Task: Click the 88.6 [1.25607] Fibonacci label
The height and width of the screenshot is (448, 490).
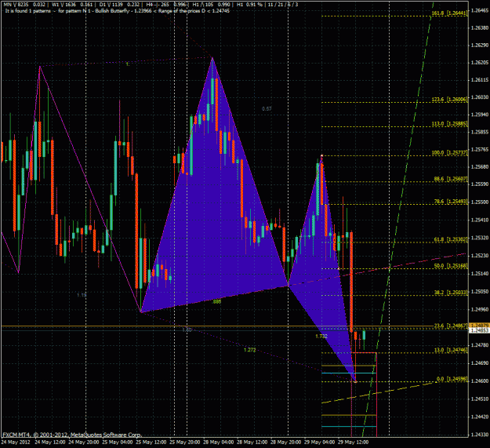Action: (451, 179)
